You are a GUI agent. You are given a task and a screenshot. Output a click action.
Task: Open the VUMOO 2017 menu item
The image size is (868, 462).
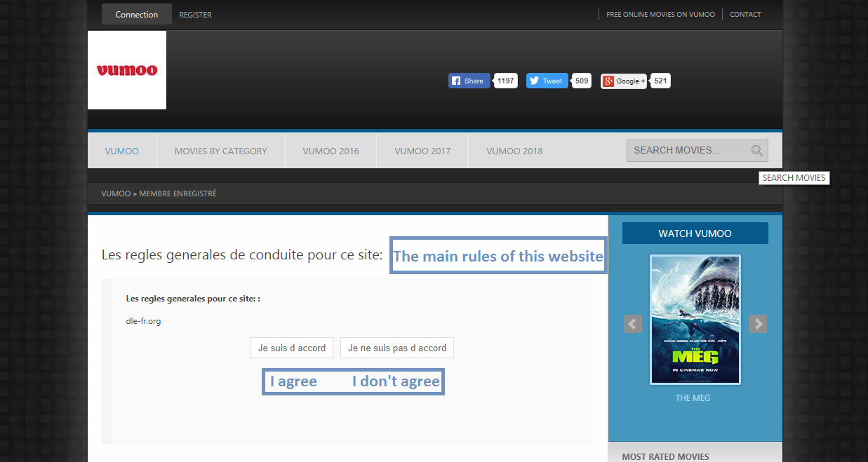[422, 151]
